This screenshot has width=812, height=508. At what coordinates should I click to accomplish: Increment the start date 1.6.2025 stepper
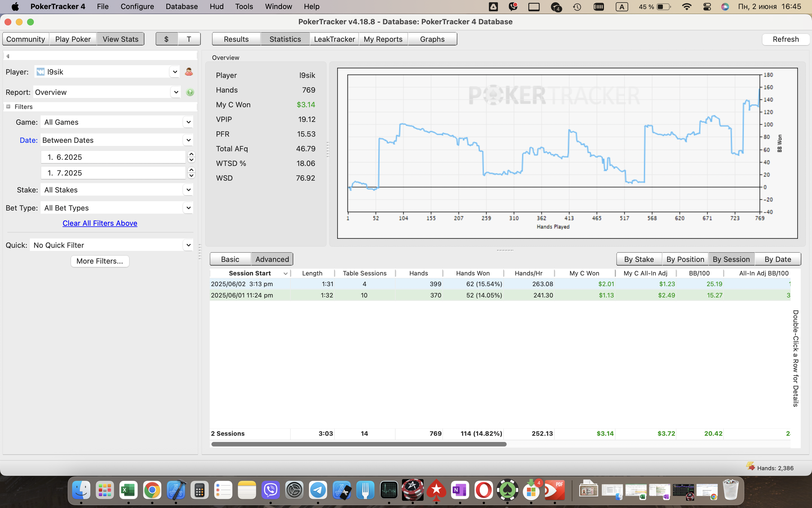pos(191,154)
